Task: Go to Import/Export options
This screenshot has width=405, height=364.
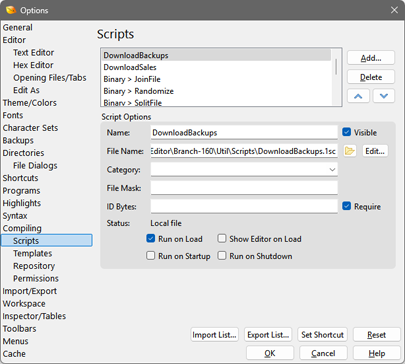Action: 30,291
